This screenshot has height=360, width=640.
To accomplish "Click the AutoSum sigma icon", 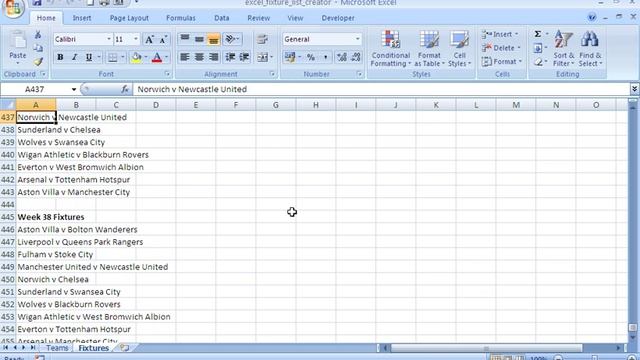I will tap(538, 34).
